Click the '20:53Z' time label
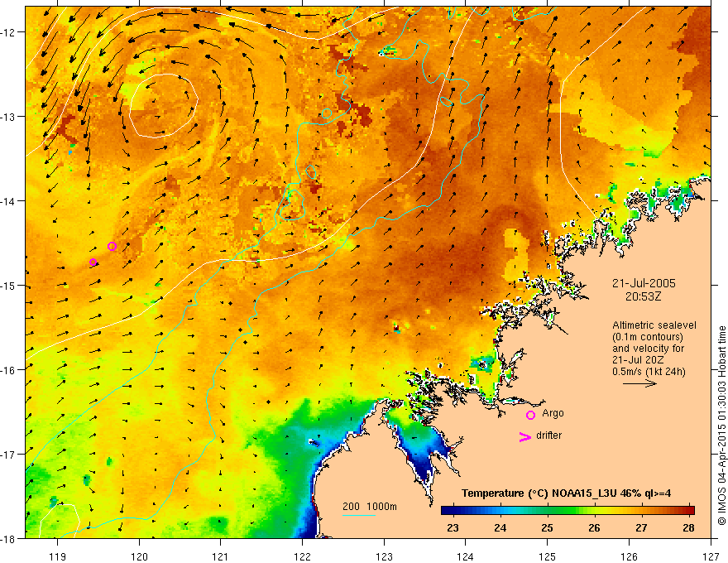 643,296
